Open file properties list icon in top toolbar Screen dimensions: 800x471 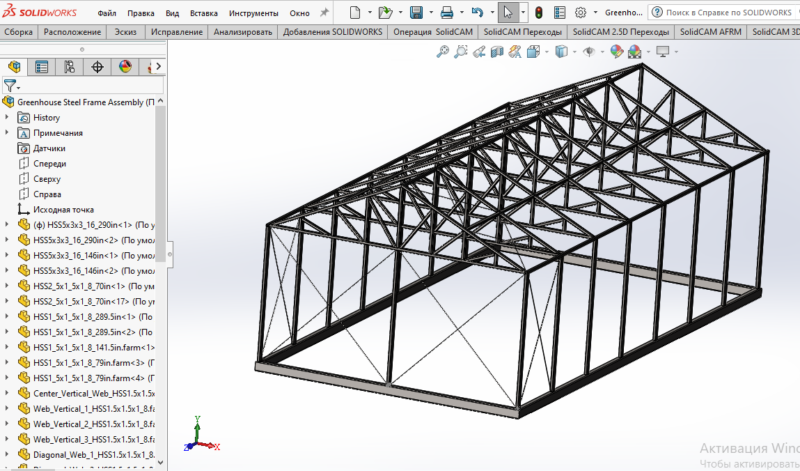coord(560,12)
